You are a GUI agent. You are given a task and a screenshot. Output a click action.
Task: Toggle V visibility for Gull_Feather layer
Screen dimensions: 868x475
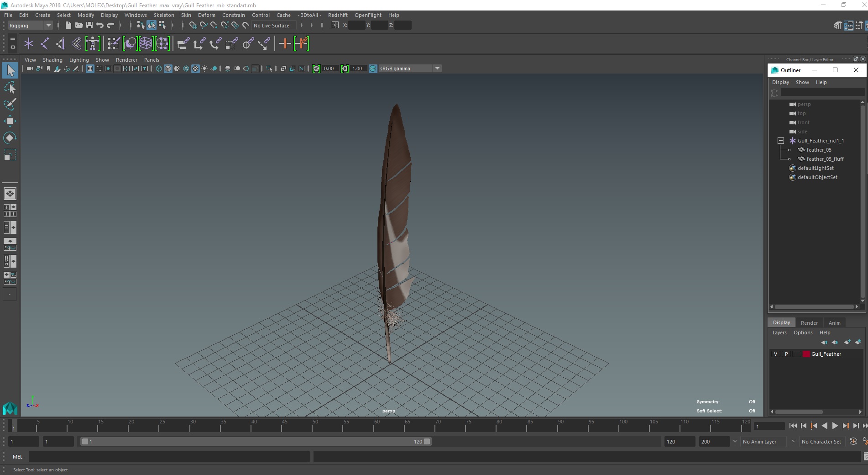click(775, 354)
